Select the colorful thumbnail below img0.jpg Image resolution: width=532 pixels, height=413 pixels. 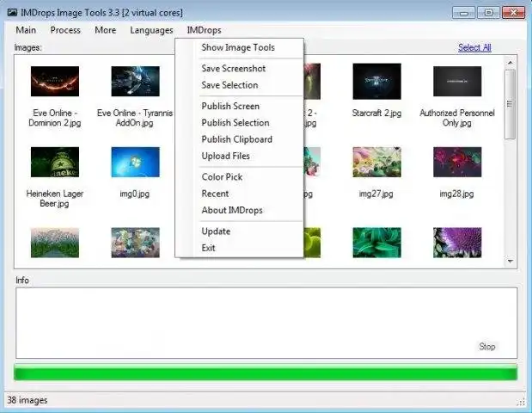tap(136, 243)
